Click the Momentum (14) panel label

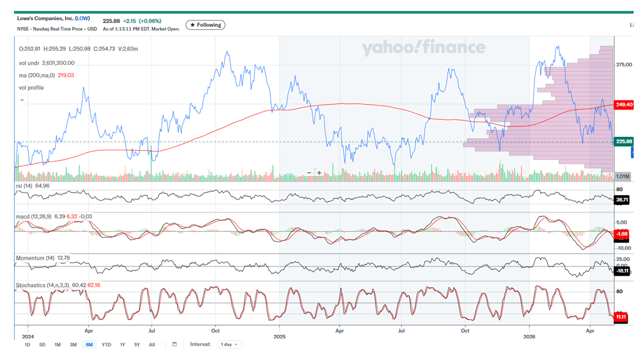[35, 258]
